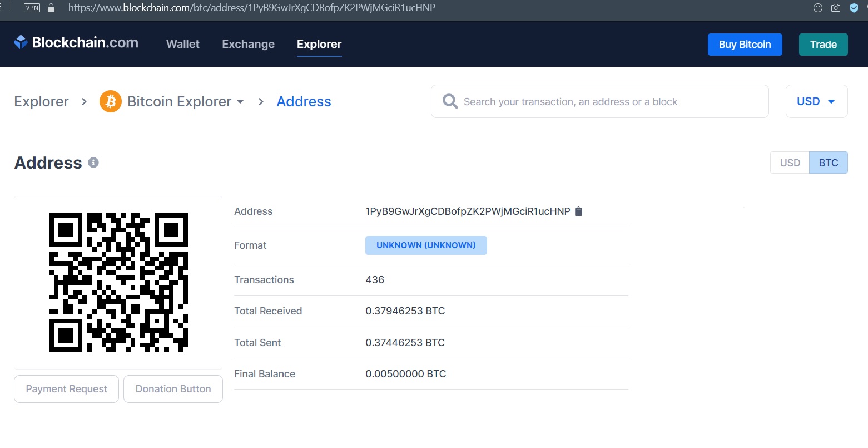Click the orange Bitcoin coin icon
The height and width of the screenshot is (448, 868).
tap(111, 101)
